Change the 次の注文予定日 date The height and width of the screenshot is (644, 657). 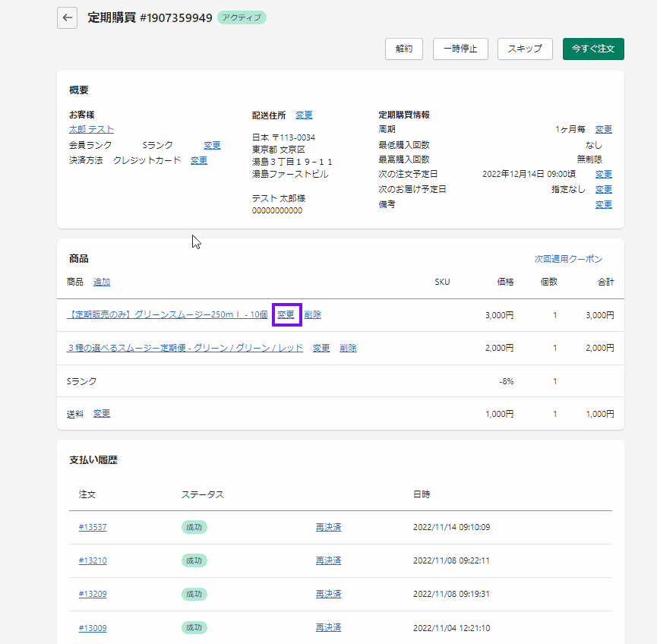click(x=603, y=175)
